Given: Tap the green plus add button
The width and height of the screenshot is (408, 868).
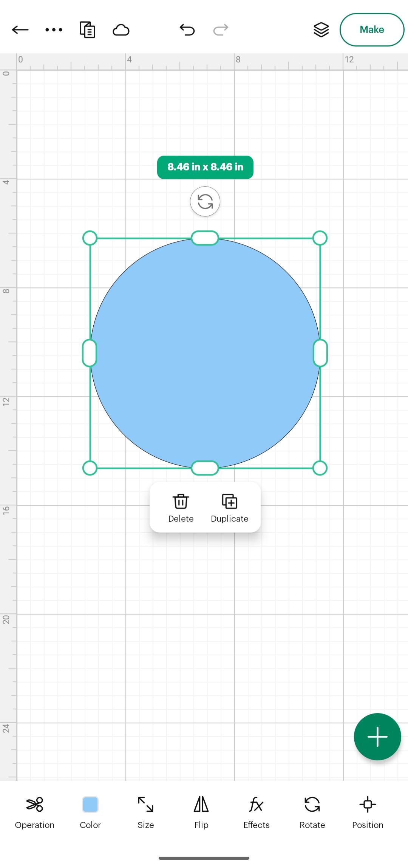Looking at the screenshot, I should click(377, 737).
